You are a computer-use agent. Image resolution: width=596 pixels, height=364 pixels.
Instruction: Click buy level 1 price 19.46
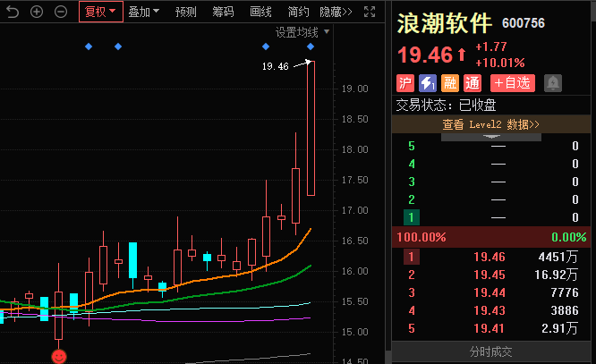pyautogui.click(x=490, y=257)
